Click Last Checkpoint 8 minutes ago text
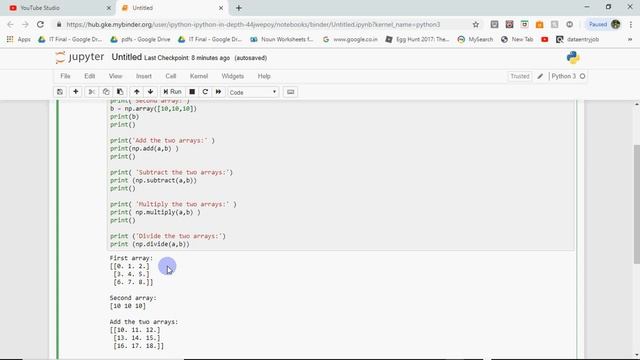 187,58
